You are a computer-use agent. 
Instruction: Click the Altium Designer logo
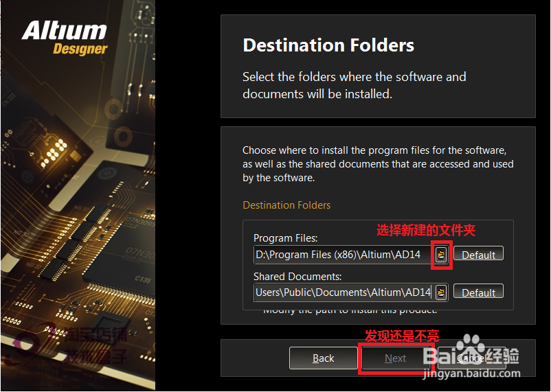[65, 38]
